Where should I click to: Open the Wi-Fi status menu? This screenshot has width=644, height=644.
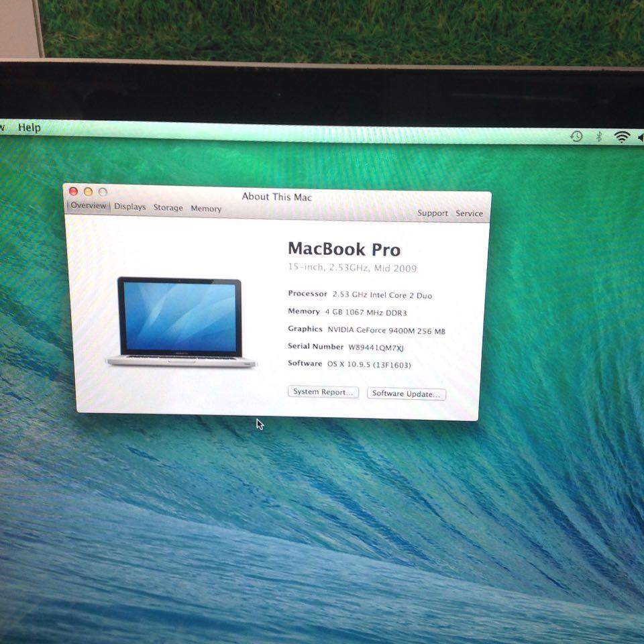[623, 137]
